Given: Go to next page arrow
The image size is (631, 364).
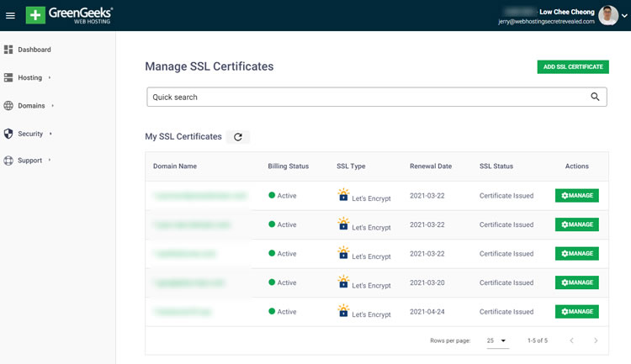Looking at the screenshot, I should click(596, 340).
